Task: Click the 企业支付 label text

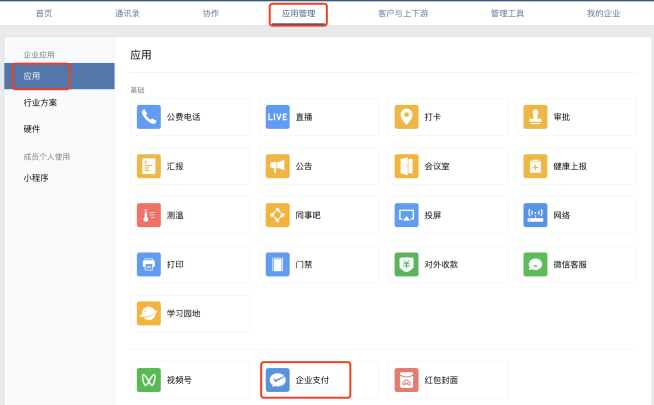Action: click(x=312, y=380)
